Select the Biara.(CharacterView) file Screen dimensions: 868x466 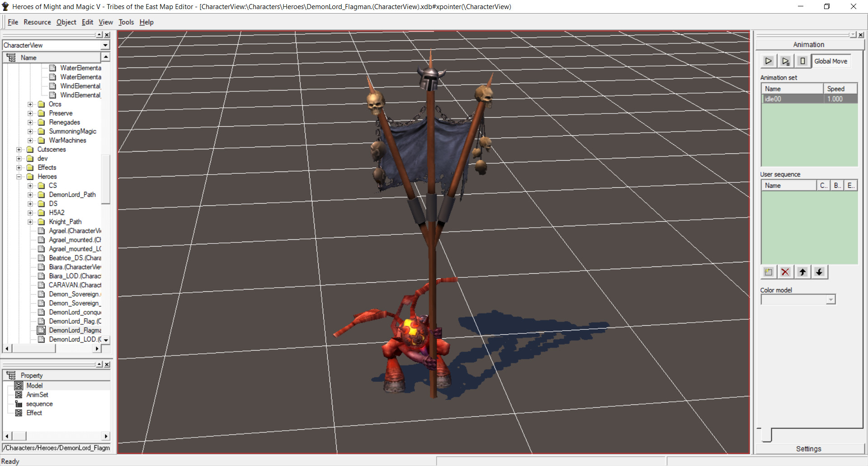coord(75,267)
